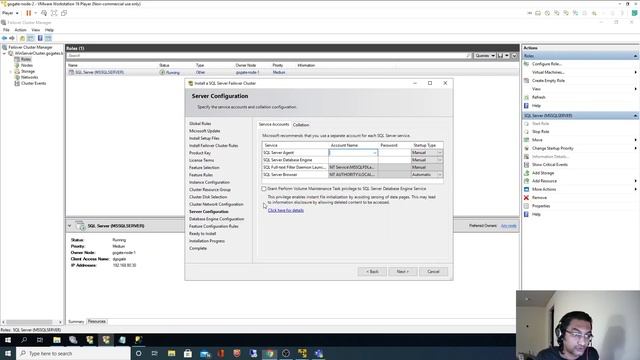Image resolution: width=640 pixels, height=360 pixels.
Task: Select Nodes in cluster tree
Action: click(27, 65)
